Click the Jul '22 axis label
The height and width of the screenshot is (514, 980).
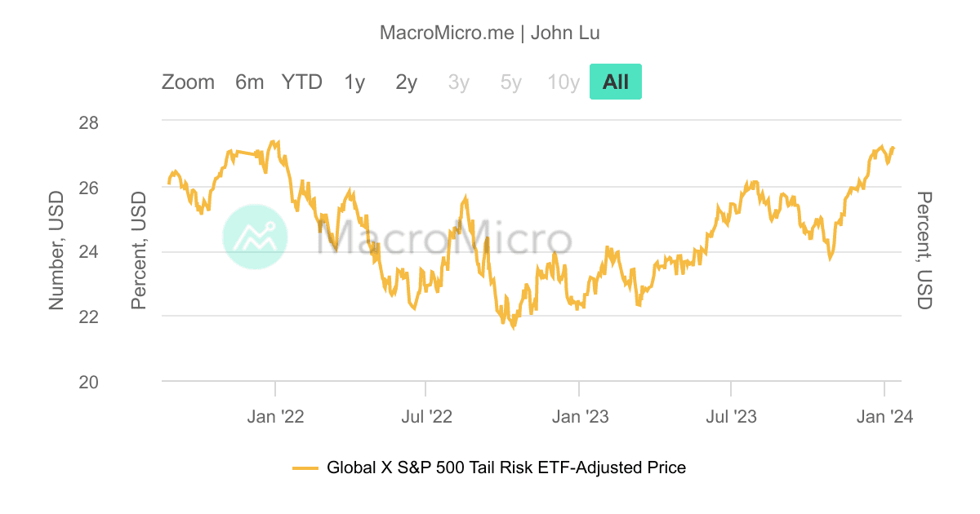(x=428, y=416)
